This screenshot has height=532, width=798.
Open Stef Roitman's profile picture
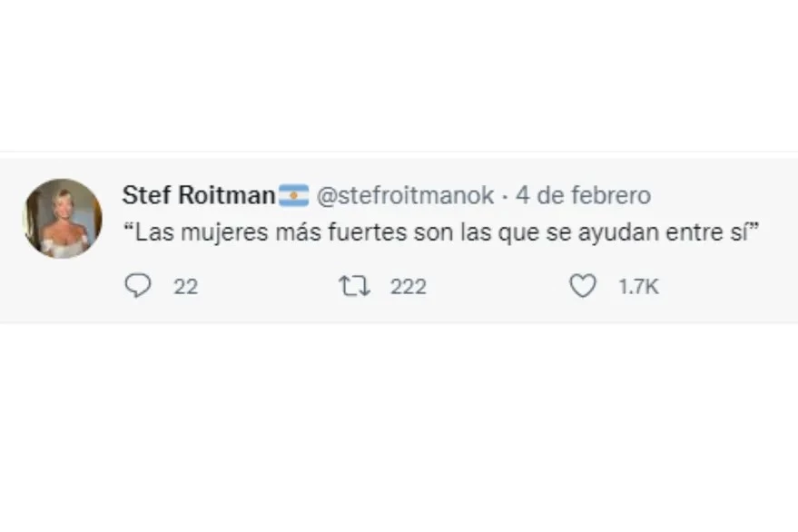[62, 218]
